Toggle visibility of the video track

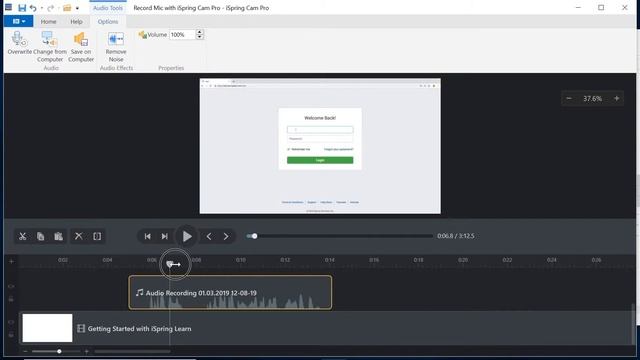11,322
